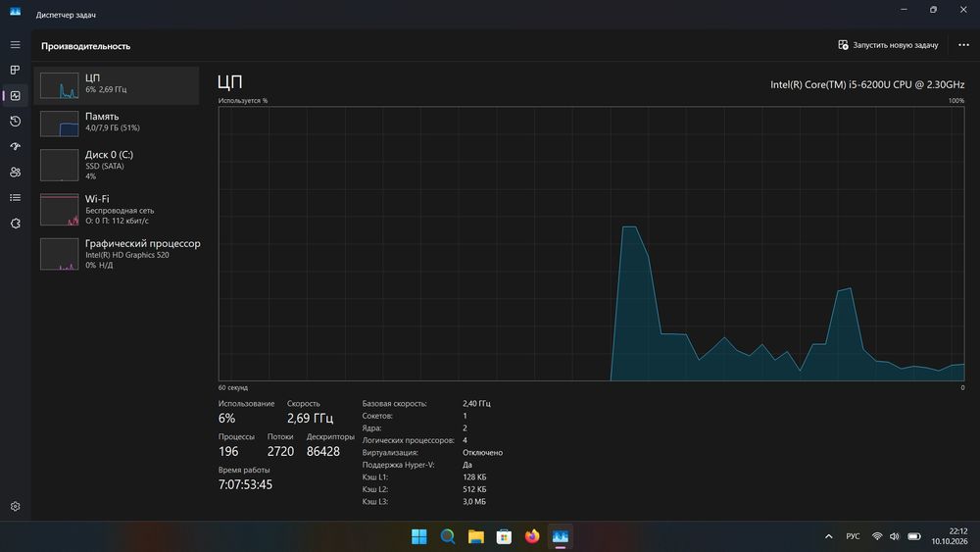
Task: Click the Базовая скорость label
Action: (394, 404)
